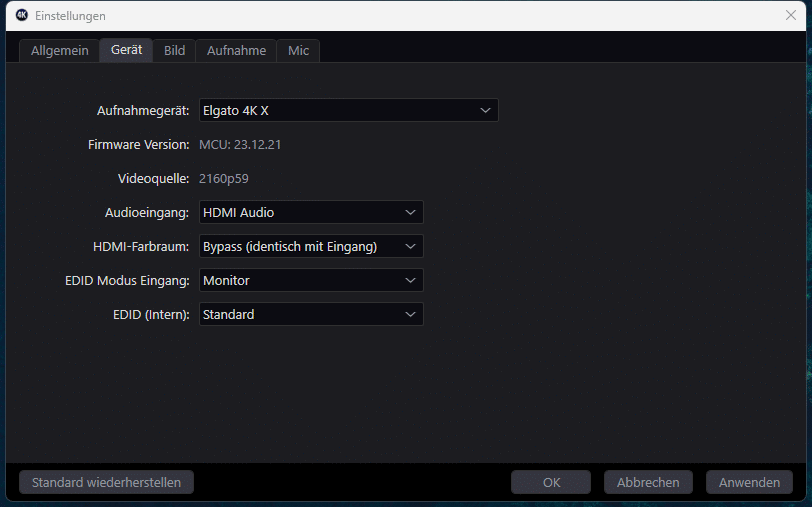
Task: Select the Gerät tab
Action: point(126,50)
